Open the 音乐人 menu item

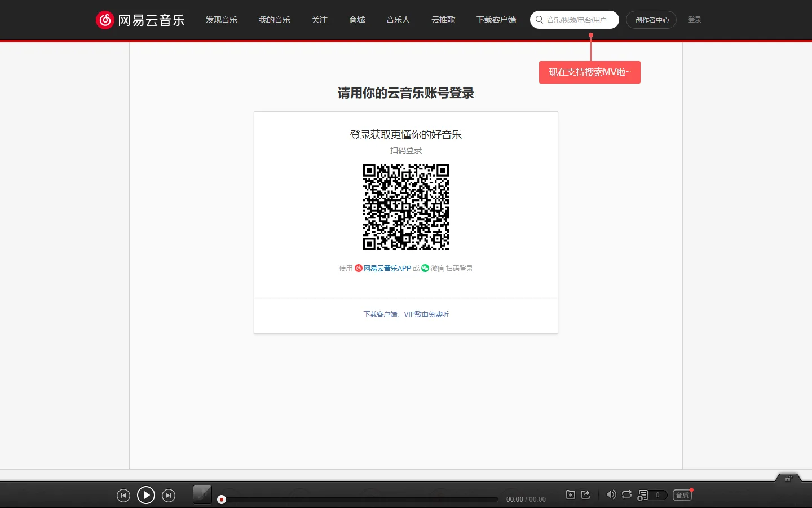click(x=398, y=20)
